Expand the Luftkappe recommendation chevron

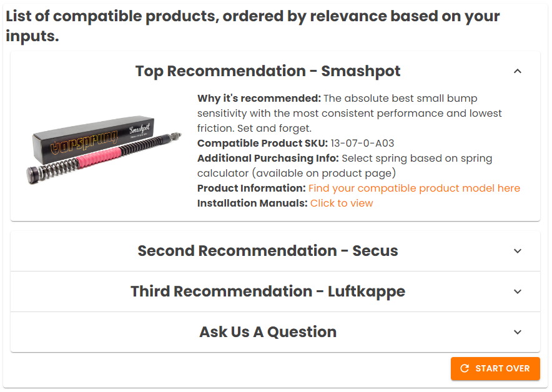517,292
